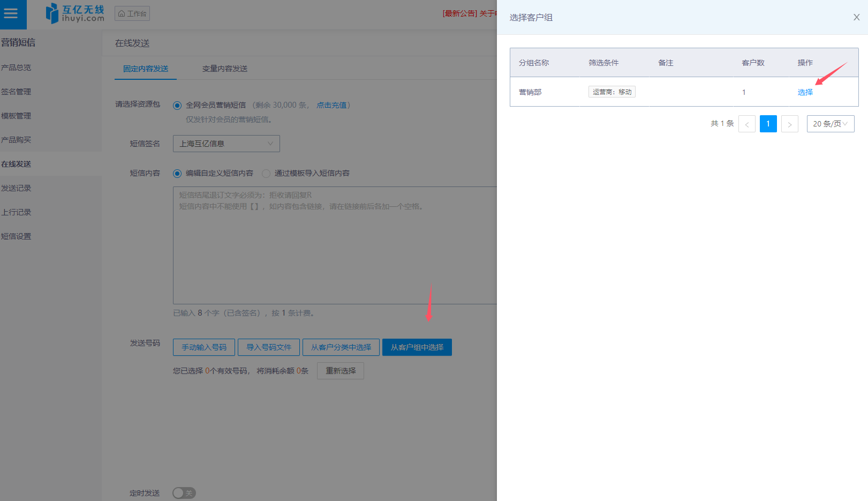Screen dimensions: 868x501
Task: Click the 从客户组中选择 button
Action: (417, 347)
